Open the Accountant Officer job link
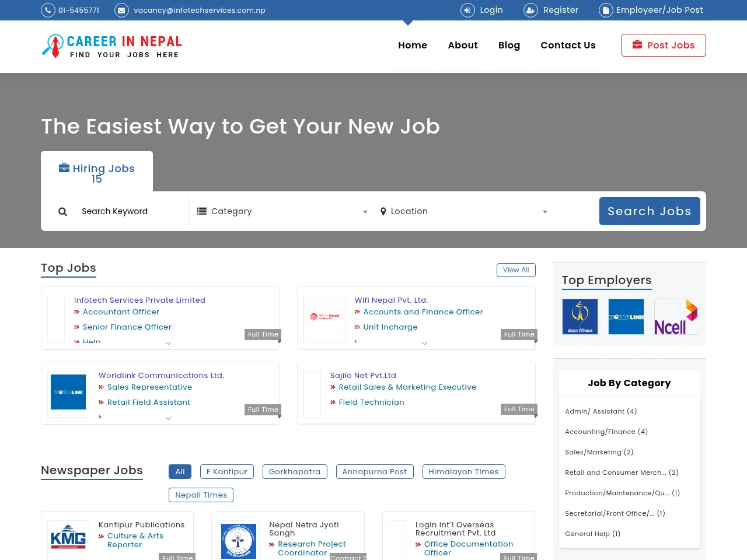 [x=121, y=312]
